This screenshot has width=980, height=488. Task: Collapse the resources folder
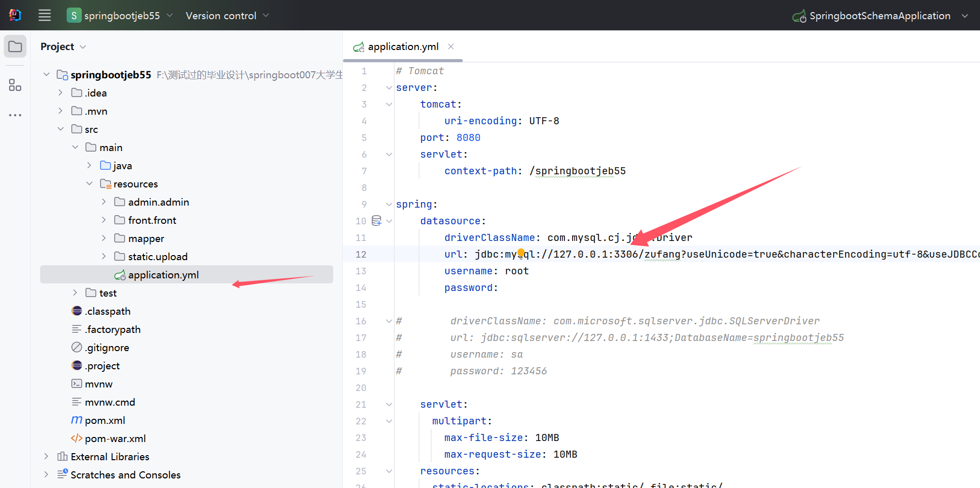click(89, 183)
